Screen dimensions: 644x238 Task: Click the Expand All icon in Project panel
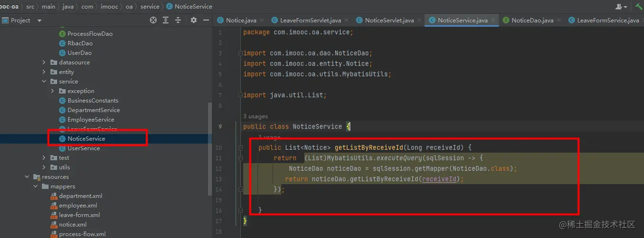(166, 20)
